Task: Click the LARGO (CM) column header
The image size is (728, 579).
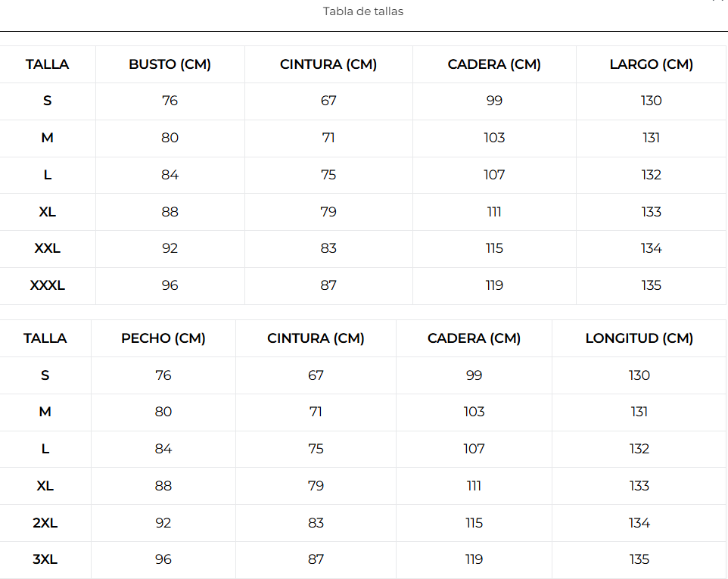Action: pos(652,64)
